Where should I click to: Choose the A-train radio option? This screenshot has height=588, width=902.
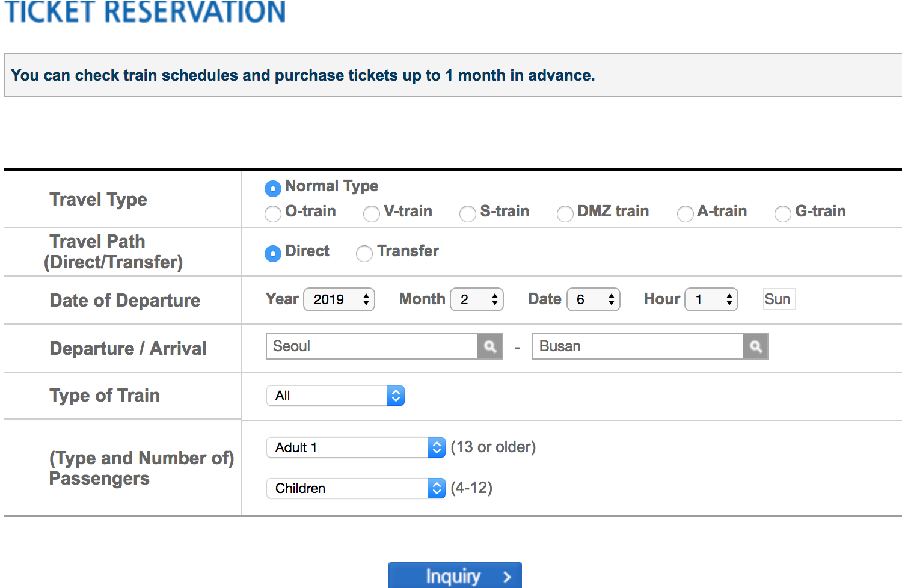(x=686, y=214)
